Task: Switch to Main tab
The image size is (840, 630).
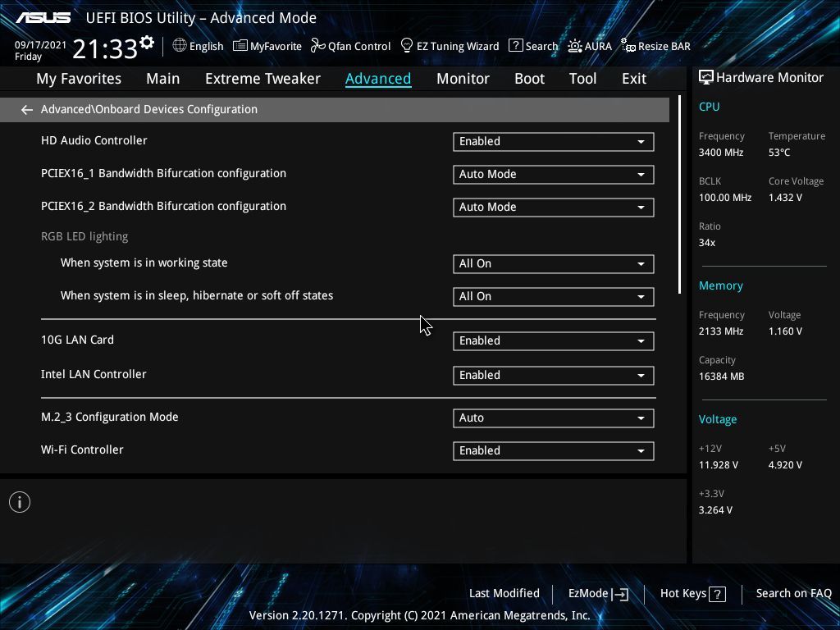Action: (163, 79)
